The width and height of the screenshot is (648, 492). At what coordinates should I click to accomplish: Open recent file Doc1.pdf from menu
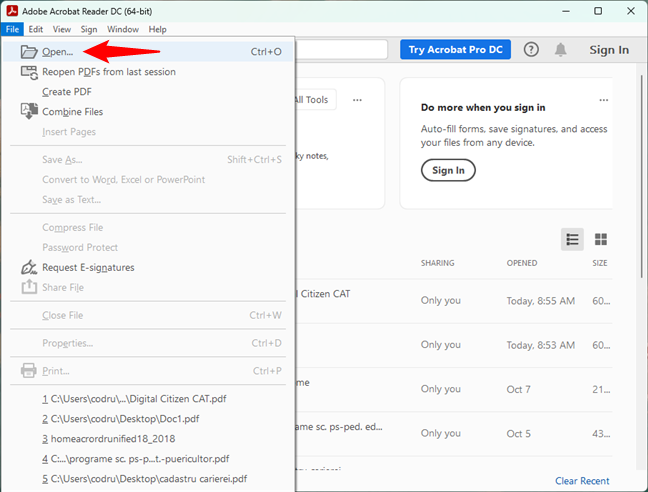point(148,418)
